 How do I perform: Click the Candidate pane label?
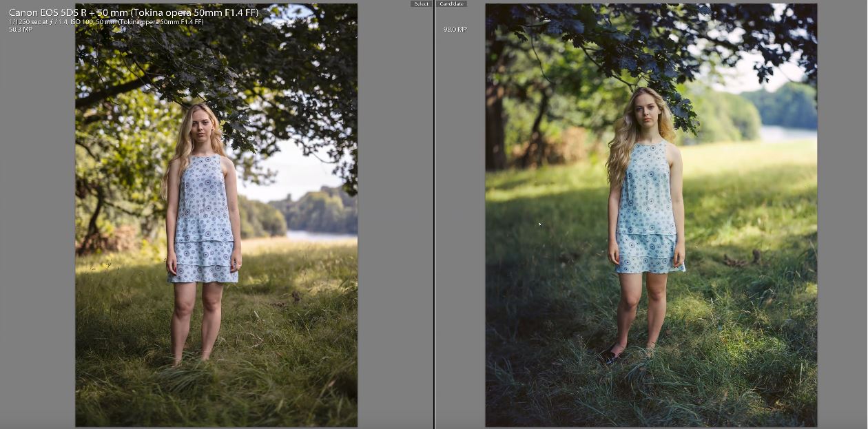pyautogui.click(x=452, y=3)
